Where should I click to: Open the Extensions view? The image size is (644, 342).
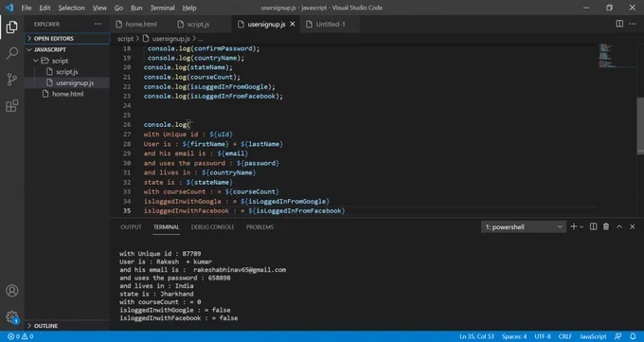pyautogui.click(x=12, y=106)
